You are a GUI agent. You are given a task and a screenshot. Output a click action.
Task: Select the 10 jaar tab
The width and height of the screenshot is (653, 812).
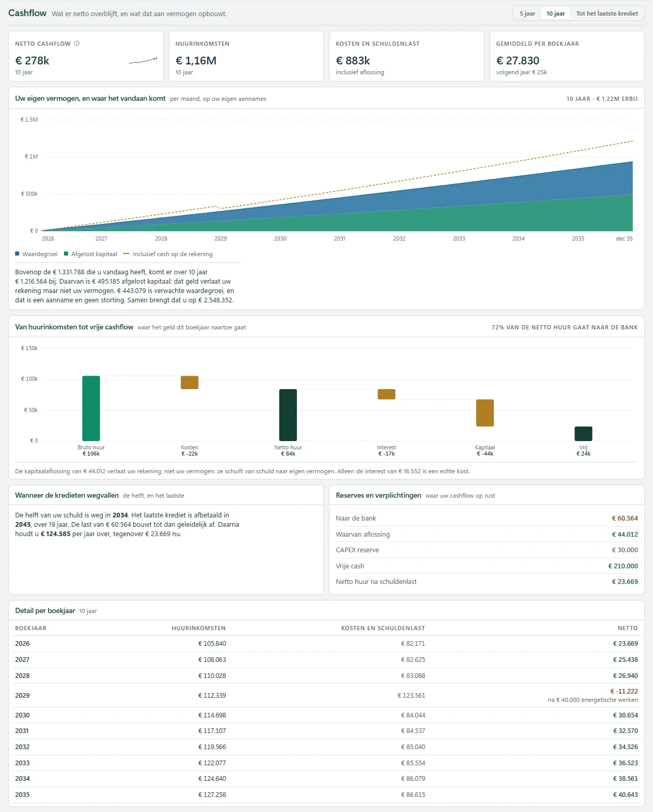[555, 14]
